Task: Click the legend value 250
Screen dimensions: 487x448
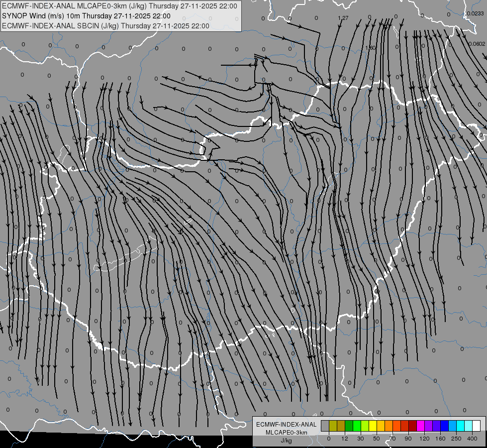Action: pos(456,439)
